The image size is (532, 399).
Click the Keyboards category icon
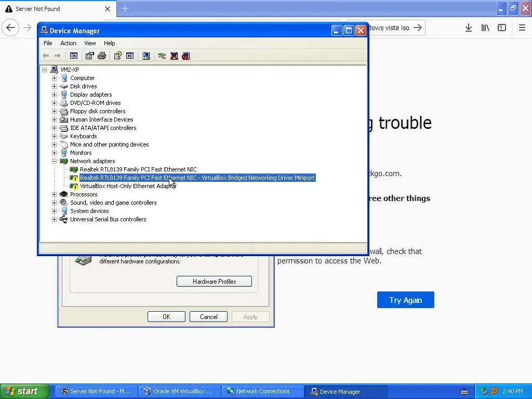pos(64,136)
